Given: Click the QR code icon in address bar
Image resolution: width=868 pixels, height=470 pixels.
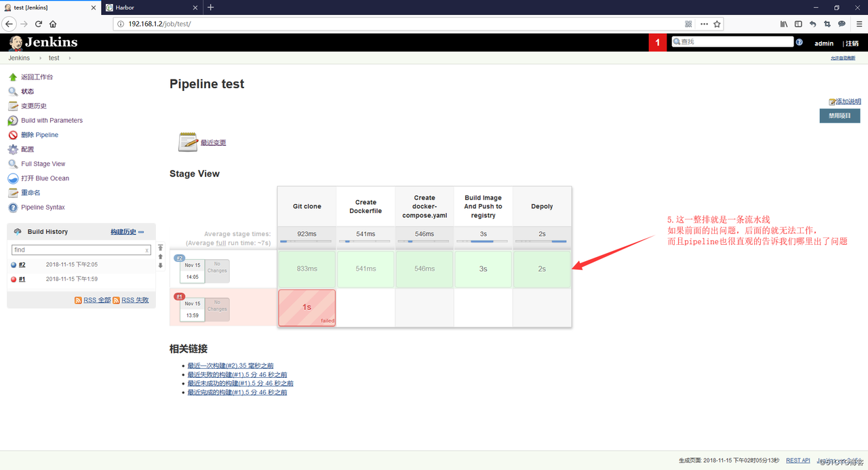Looking at the screenshot, I should [x=688, y=24].
